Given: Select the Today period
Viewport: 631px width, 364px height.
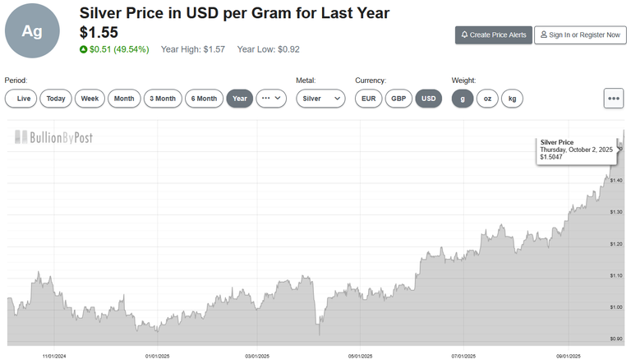Looking at the screenshot, I should coord(56,99).
